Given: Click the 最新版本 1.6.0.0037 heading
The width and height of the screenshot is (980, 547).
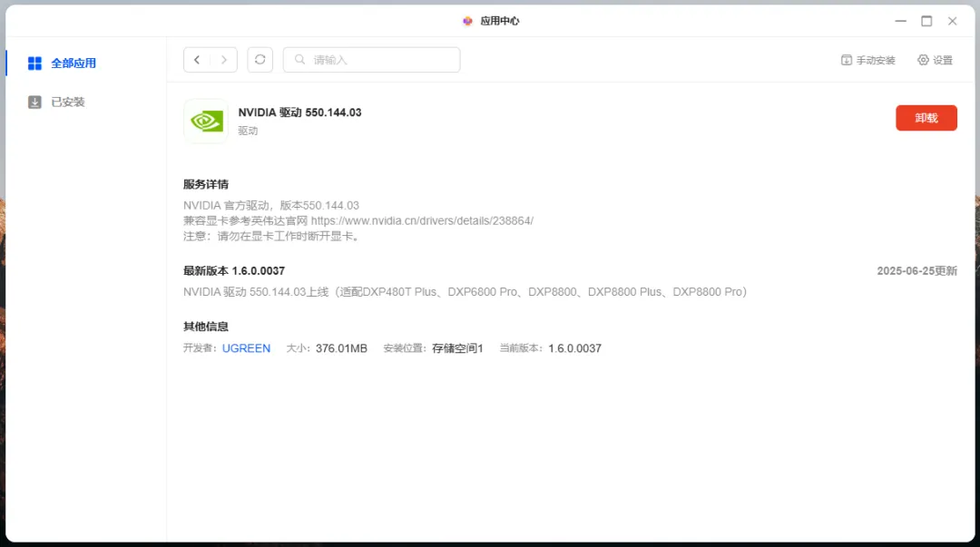Looking at the screenshot, I should (234, 270).
